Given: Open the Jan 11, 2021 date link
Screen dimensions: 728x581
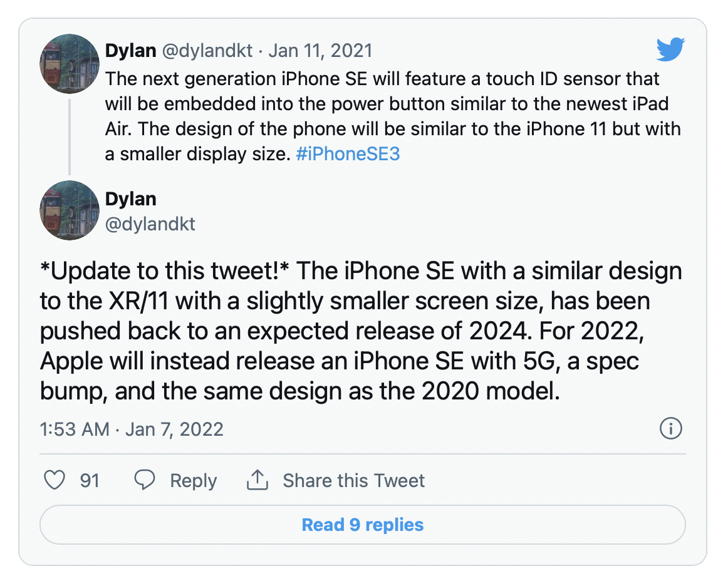Looking at the screenshot, I should point(320,51).
